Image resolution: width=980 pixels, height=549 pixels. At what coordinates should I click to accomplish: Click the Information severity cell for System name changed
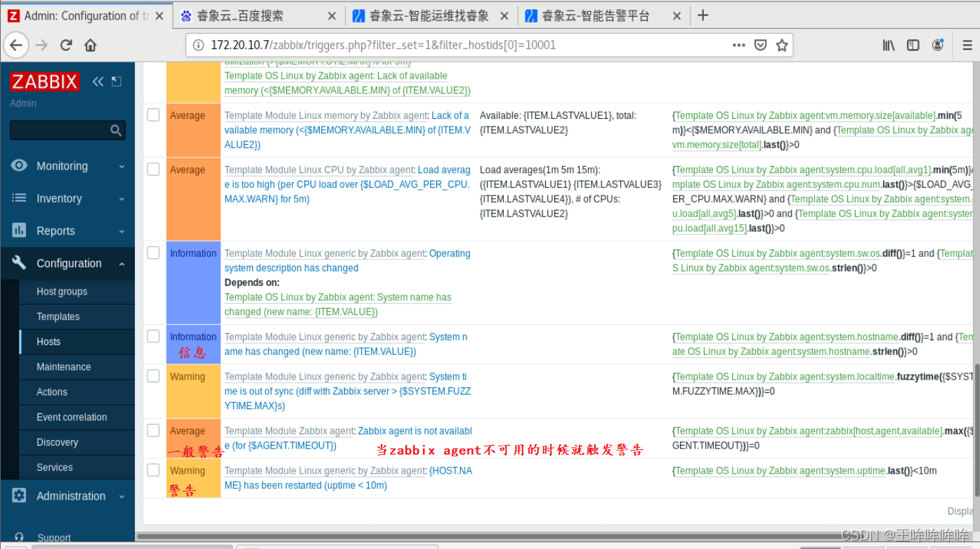[193, 344]
